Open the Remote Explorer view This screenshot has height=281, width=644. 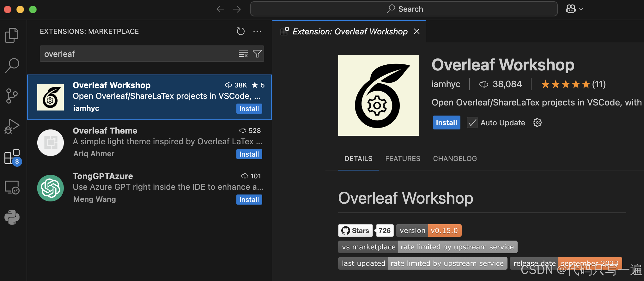pyautogui.click(x=12, y=188)
